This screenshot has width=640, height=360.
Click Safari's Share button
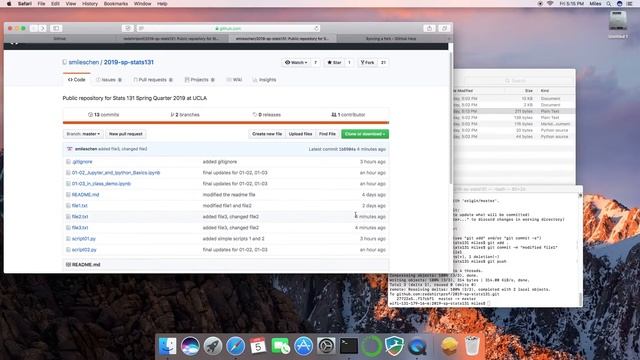point(429,28)
